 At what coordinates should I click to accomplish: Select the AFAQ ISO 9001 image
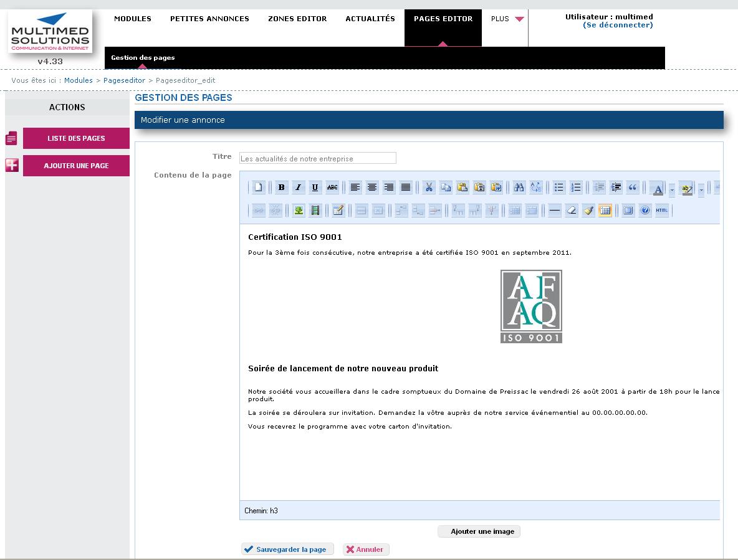click(531, 306)
